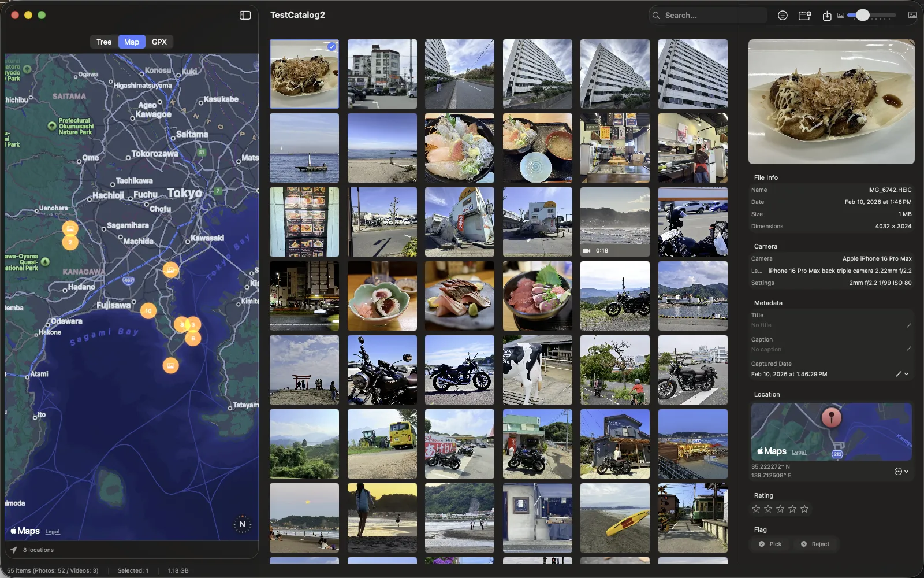
Task: Give the photo a five-star rating
Action: pos(804,509)
